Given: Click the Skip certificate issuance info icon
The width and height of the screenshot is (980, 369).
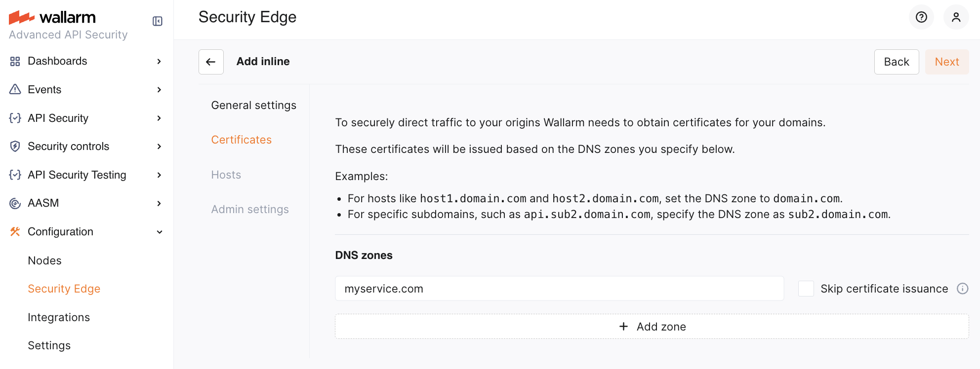Looking at the screenshot, I should (962, 289).
